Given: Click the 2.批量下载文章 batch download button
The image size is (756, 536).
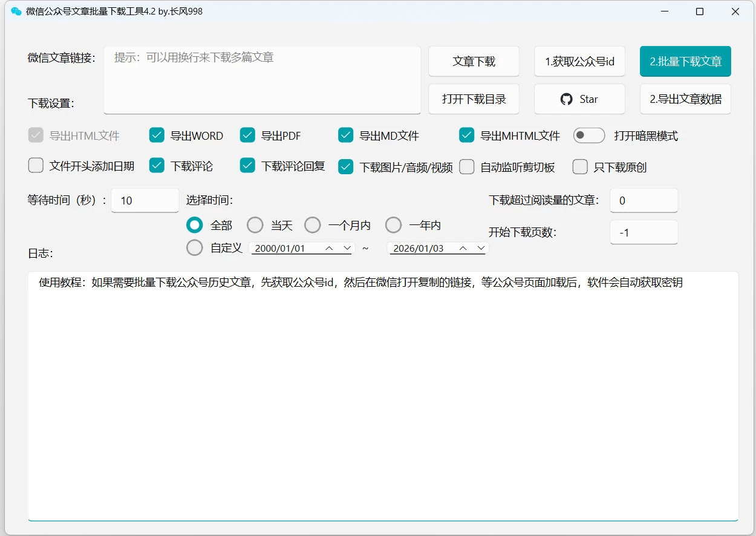Looking at the screenshot, I should (x=685, y=61).
